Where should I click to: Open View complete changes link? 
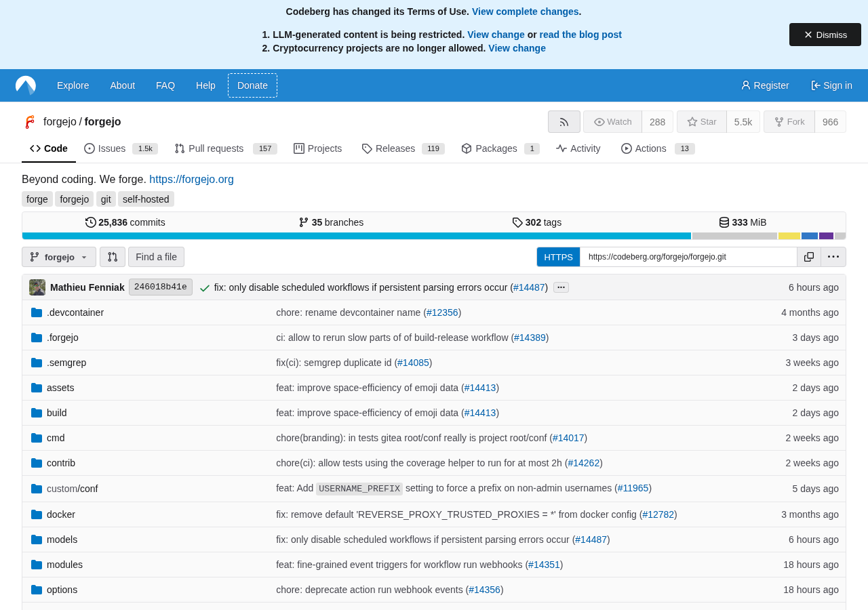coord(526,12)
